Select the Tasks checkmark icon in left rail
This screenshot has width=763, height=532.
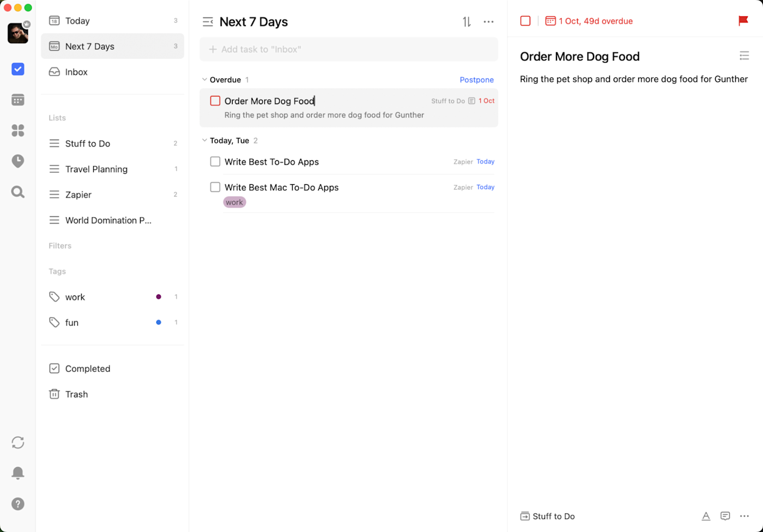point(18,69)
